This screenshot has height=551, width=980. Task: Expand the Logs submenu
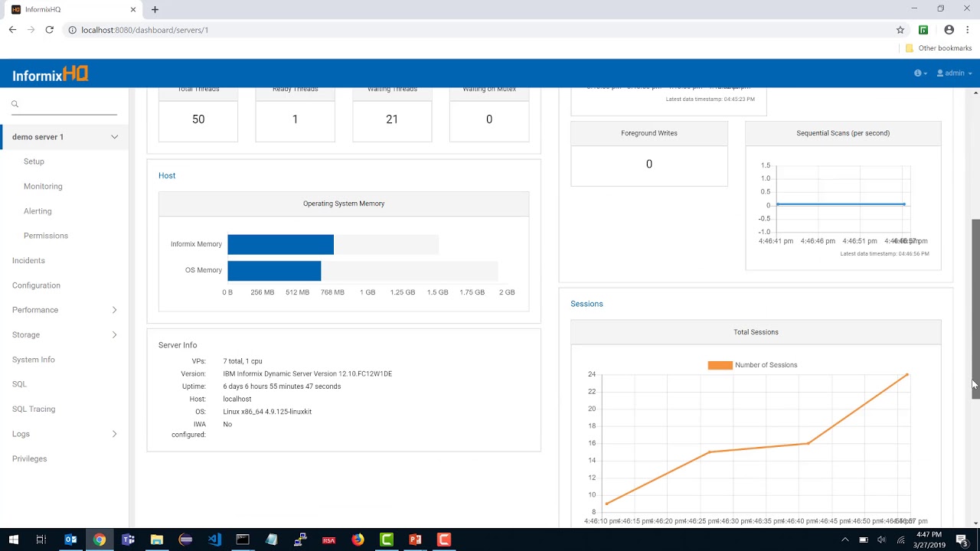pos(115,434)
